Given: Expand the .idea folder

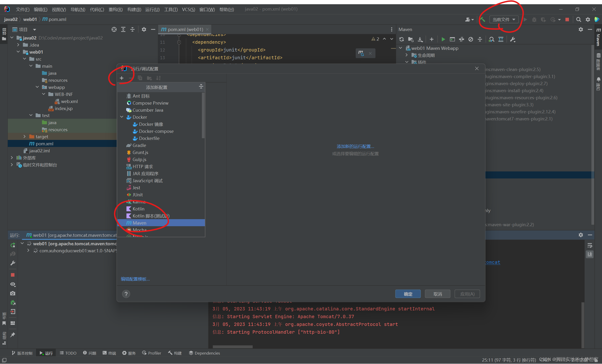Looking at the screenshot, I should [18, 45].
